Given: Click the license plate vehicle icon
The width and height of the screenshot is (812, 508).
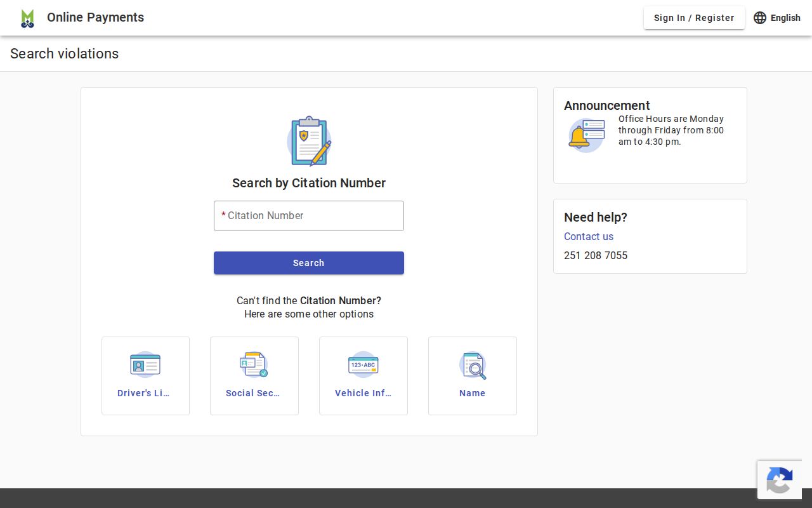Looking at the screenshot, I should (x=363, y=365).
